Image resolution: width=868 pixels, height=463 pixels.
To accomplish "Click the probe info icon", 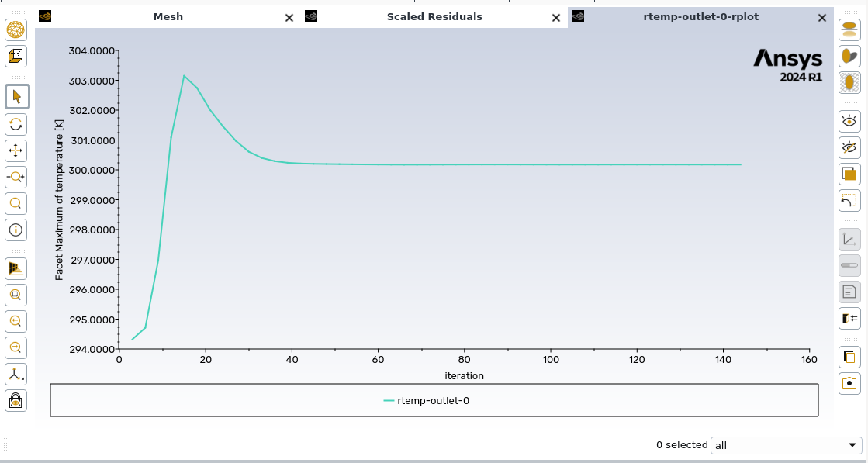I will coord(16,230).
